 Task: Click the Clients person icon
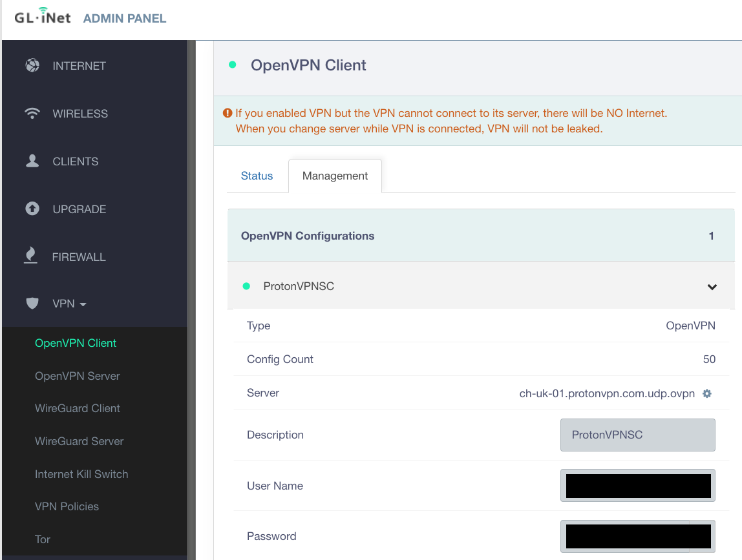click(x=32, y=161)
